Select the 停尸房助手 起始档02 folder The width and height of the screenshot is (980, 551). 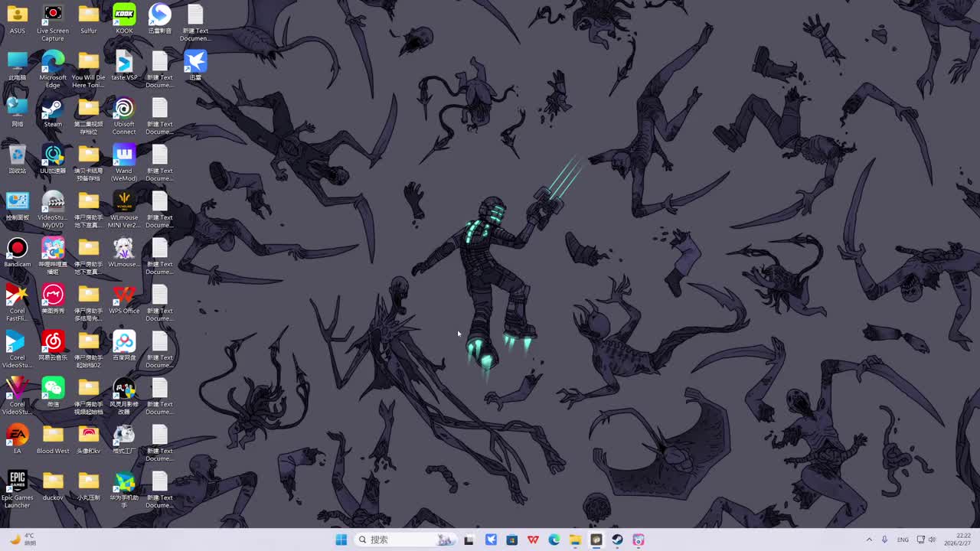click(x=89, y=350)
